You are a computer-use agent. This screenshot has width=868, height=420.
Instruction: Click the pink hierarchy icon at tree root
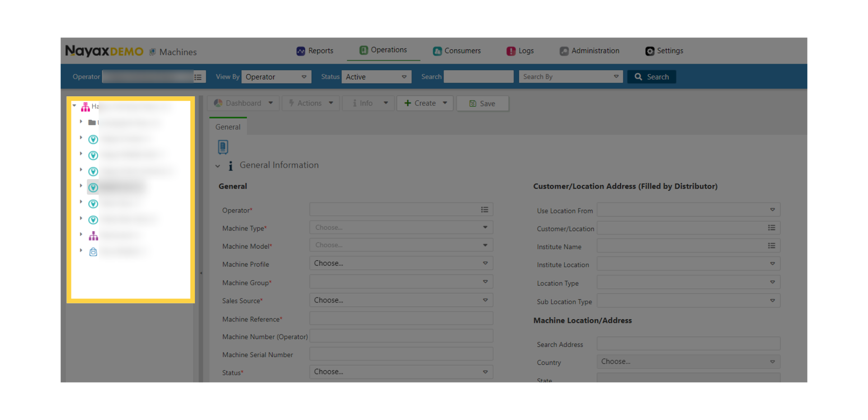tap(85, 107)
